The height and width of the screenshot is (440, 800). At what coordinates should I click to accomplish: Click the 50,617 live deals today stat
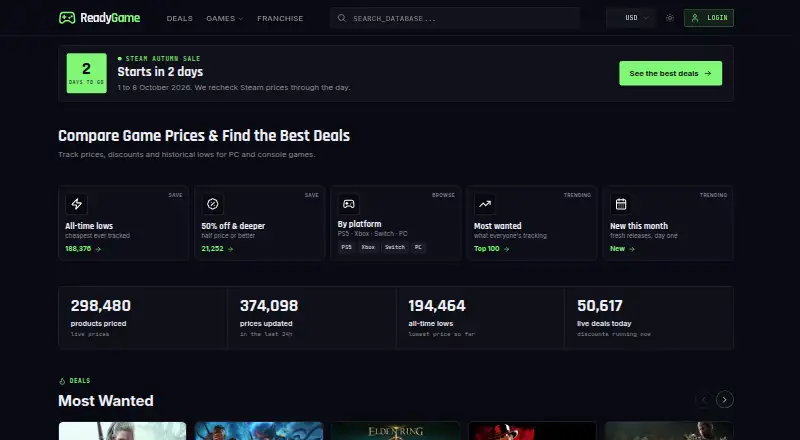pos(649,318)
